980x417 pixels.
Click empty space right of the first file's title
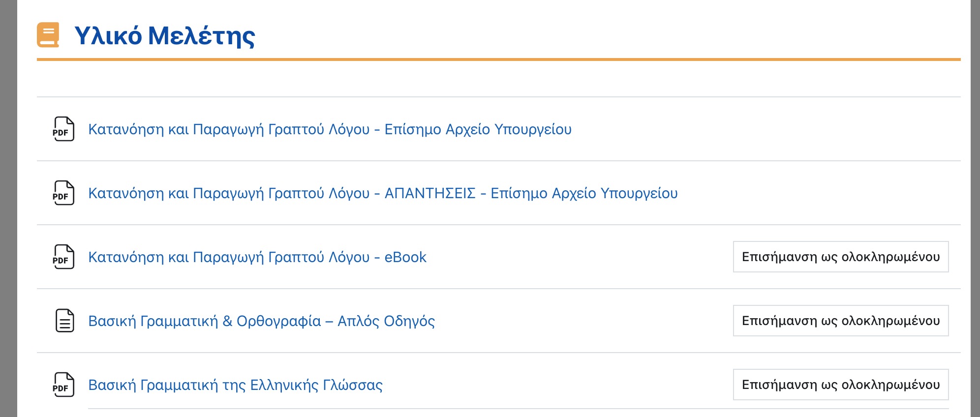click(x=763, y=129)
